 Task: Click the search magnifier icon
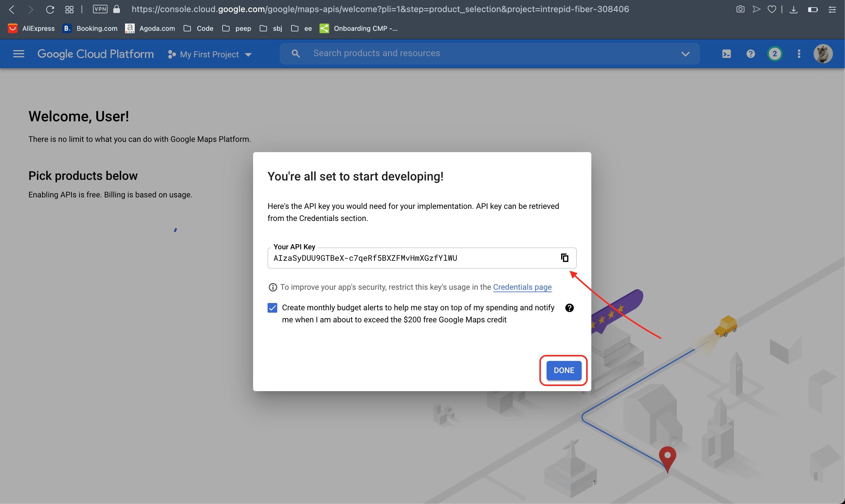(x=296, y=54)
